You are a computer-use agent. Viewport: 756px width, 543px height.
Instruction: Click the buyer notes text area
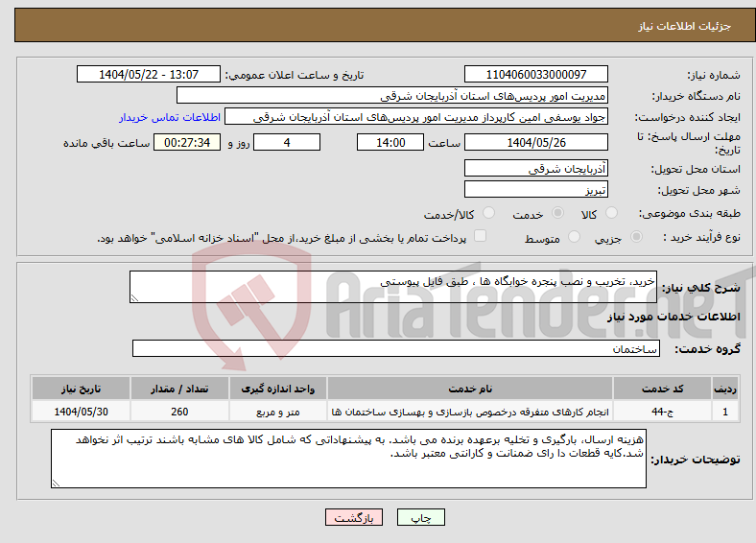tap(348, 459)
